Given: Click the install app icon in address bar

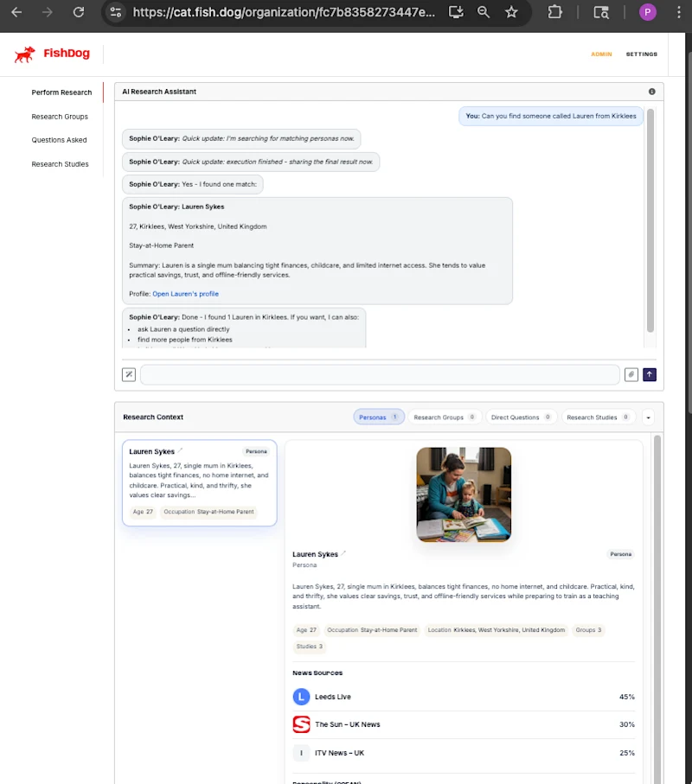Looking at the screenshot, I should tap(456, 12).
